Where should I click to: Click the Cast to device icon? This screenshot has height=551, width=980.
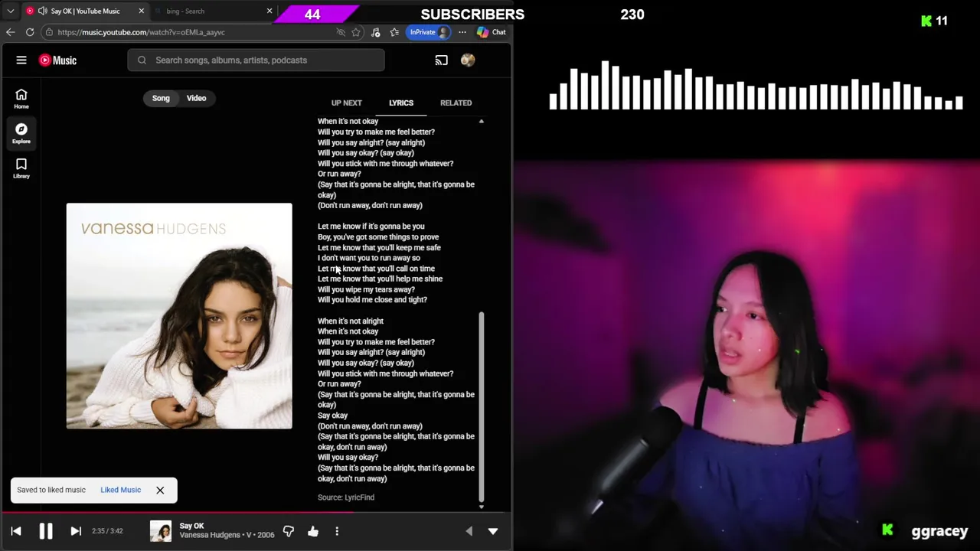(x=442, y=60)
